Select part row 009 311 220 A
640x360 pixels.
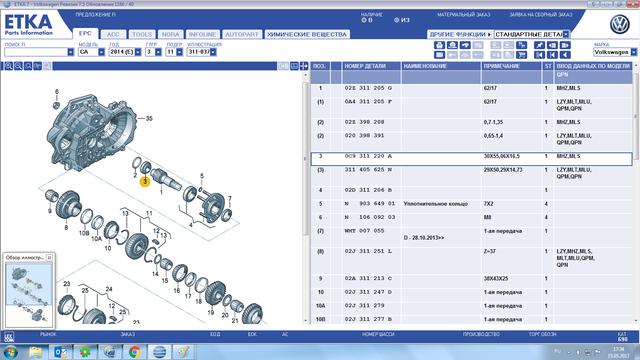click(471, 159)
